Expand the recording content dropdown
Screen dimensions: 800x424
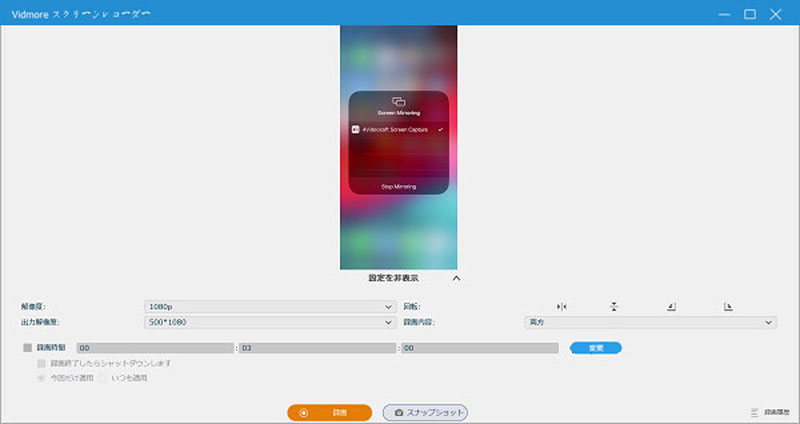(651, 322)
